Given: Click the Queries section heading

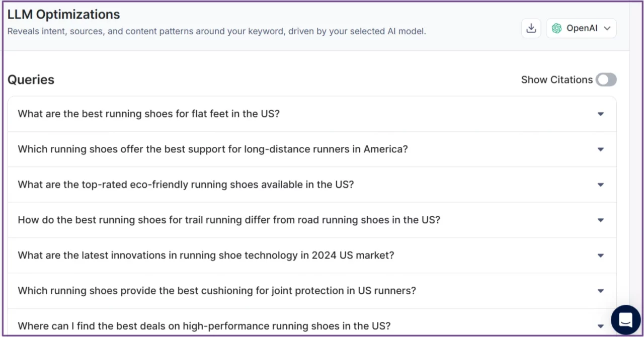Looking at the screenshot, I should [x=31, y=79].
